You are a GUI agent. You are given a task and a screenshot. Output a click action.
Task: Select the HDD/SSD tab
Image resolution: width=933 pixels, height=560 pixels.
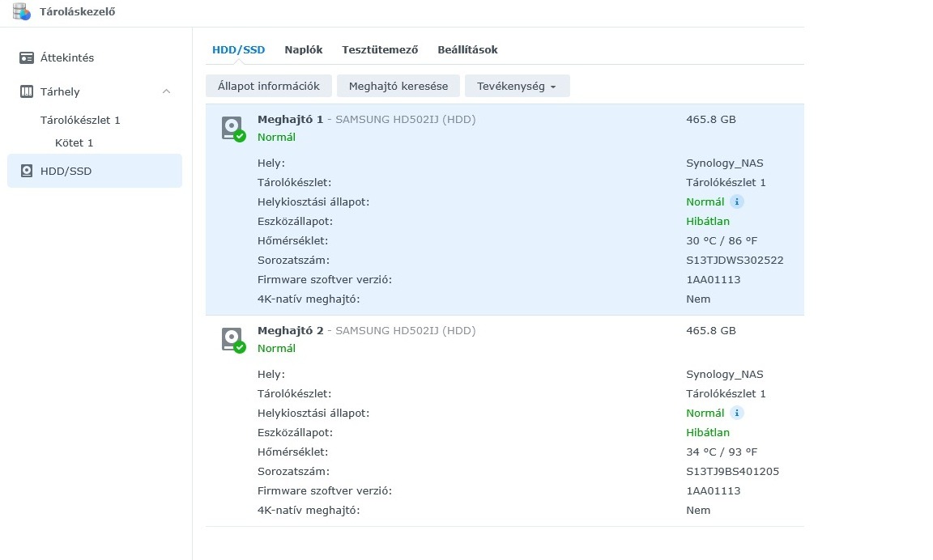click(238, 50)
